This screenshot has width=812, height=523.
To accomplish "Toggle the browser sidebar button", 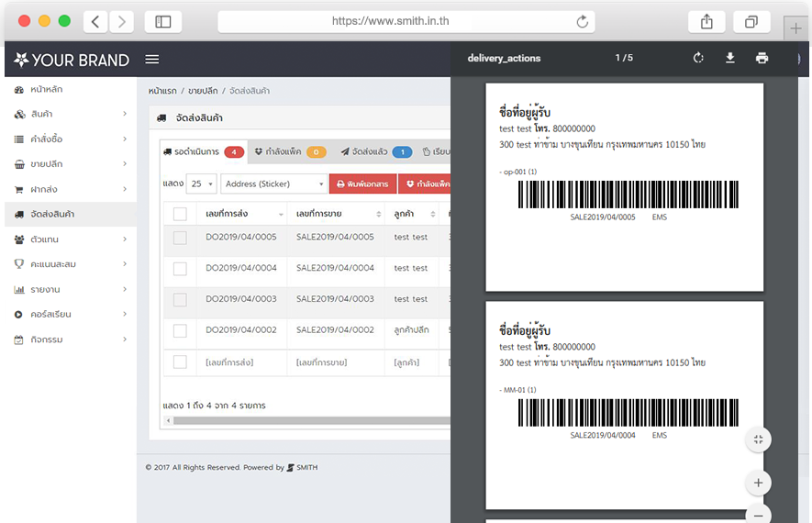I will [163, 22].
